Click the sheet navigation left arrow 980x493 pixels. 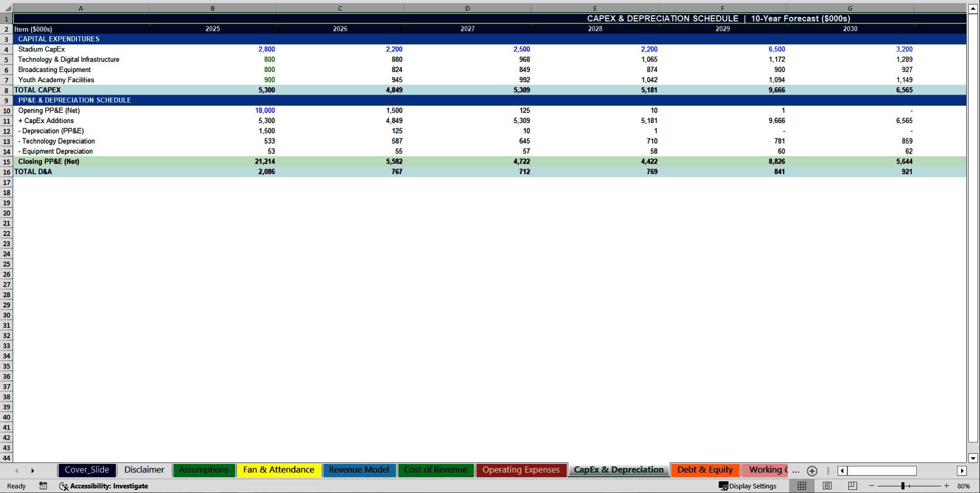(x=17, y=470)
